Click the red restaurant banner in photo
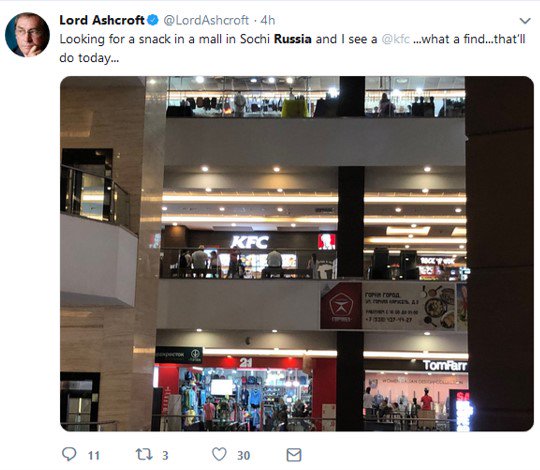The image size is (540, 470). click(341, 306)
